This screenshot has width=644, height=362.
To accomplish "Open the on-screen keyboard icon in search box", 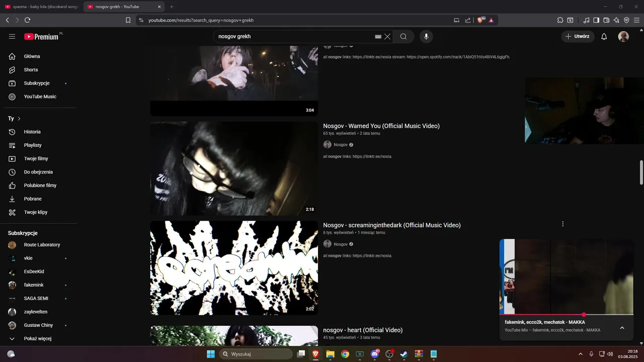I will 378,37.
